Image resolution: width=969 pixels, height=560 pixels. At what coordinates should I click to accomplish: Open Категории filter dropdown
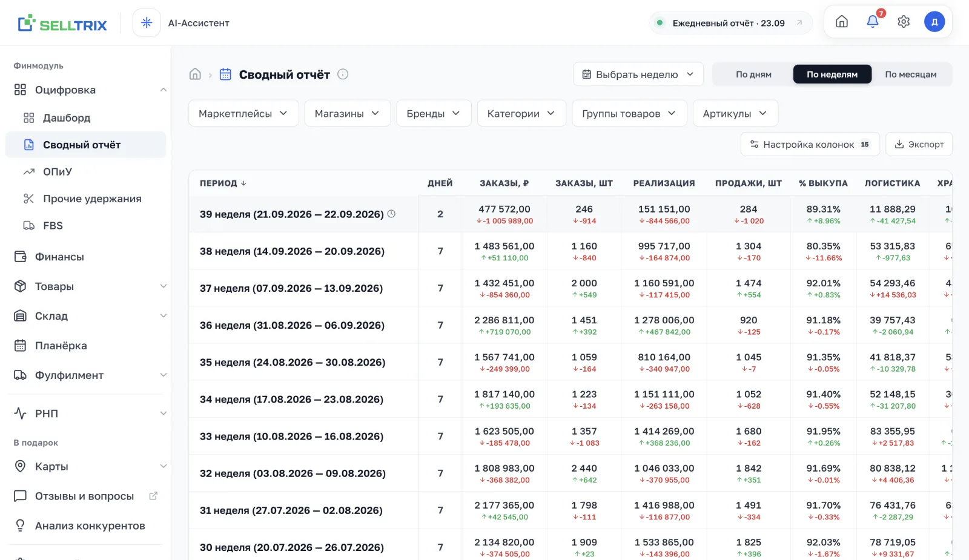(521, 113)
